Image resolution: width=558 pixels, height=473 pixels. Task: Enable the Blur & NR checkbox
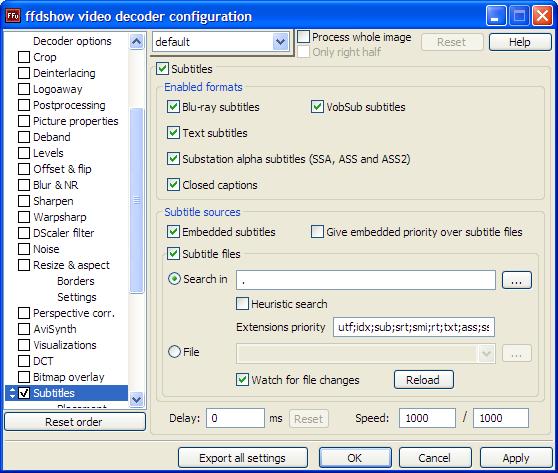tap(24, 185)
